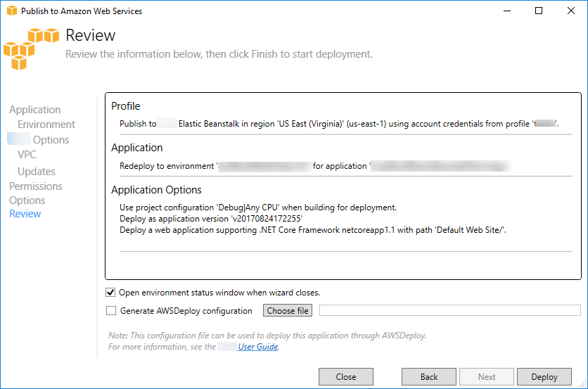Uncheck Open environment status window checkbox
Viewport: 588px width, 389px height.
coord(110,293)
